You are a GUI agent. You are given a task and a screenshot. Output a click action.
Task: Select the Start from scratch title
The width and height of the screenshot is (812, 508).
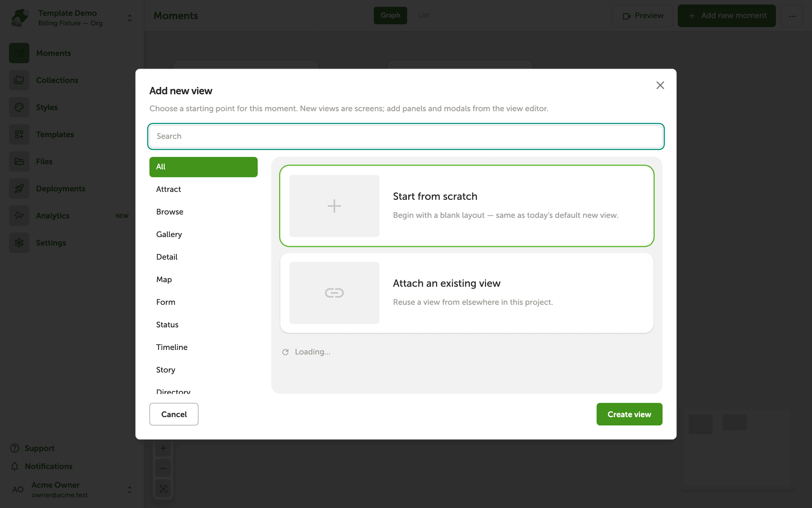(435, 196)
